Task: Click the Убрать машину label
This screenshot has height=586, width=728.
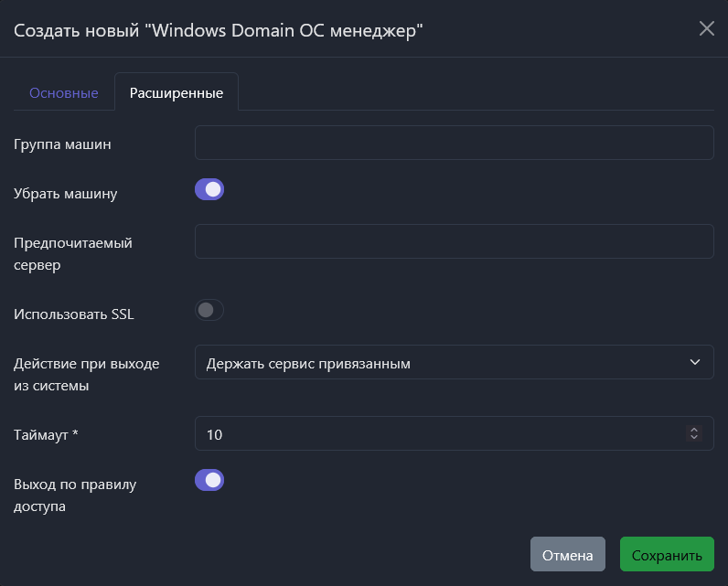Action: click(66, 193)
